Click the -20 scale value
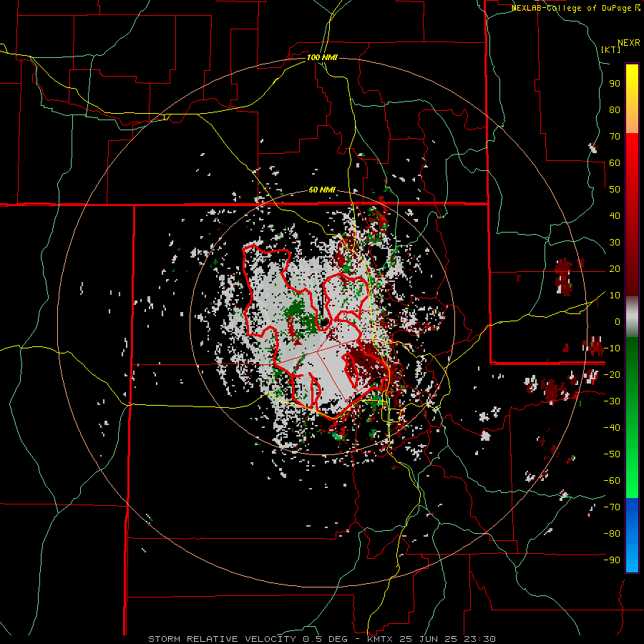This screenshot has height=644, width=644. coord(612,374)
